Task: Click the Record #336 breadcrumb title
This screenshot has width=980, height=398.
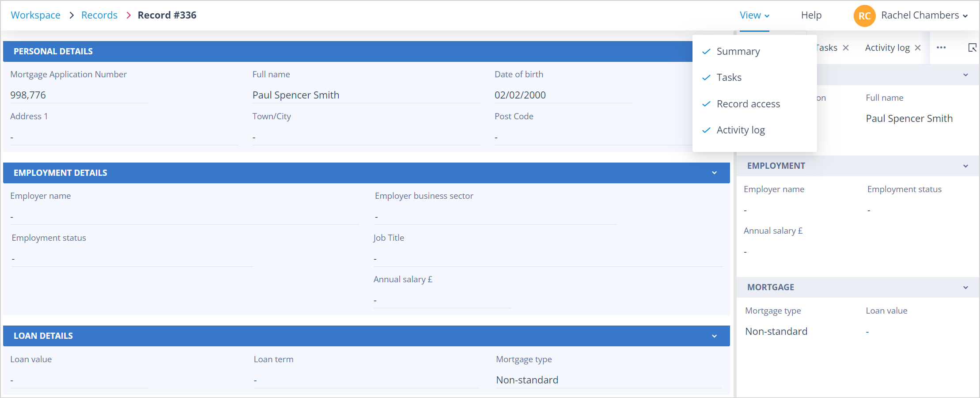Action: coord(167,15)
